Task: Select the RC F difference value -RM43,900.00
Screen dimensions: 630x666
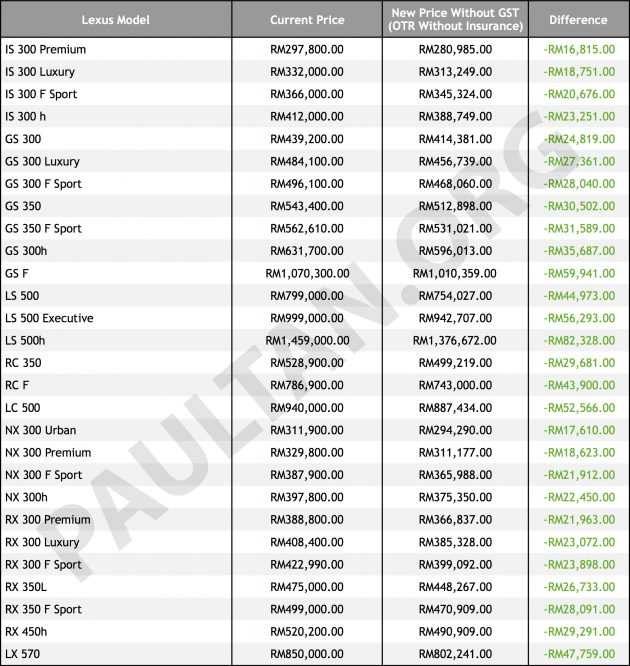Action: pyautogui.click(x=579, y=385)
